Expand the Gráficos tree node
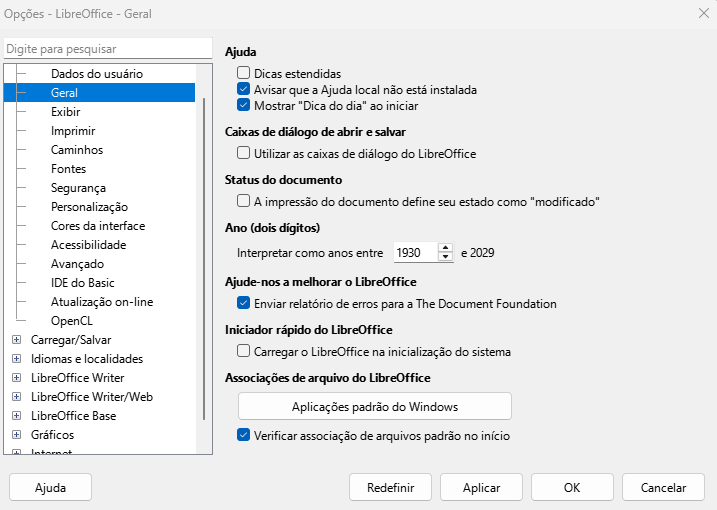The image size is (717, 510). [16, 435]
